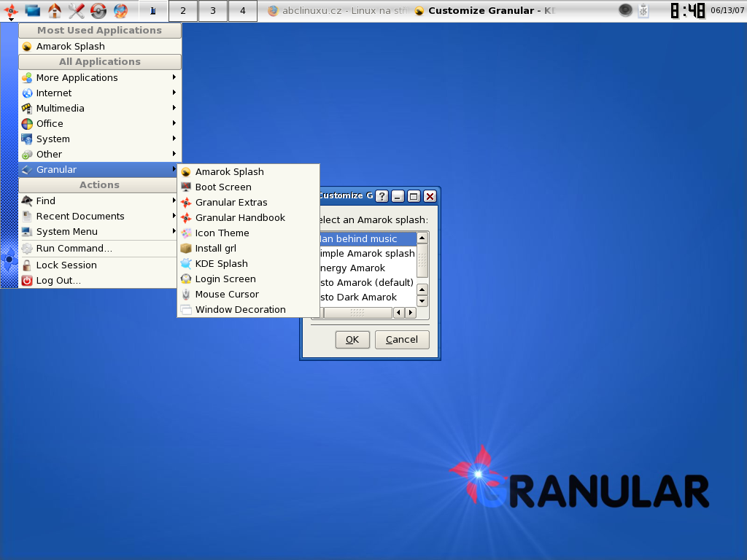
Task: Switch to virtual desktop 4
Action: pos(242,11)
